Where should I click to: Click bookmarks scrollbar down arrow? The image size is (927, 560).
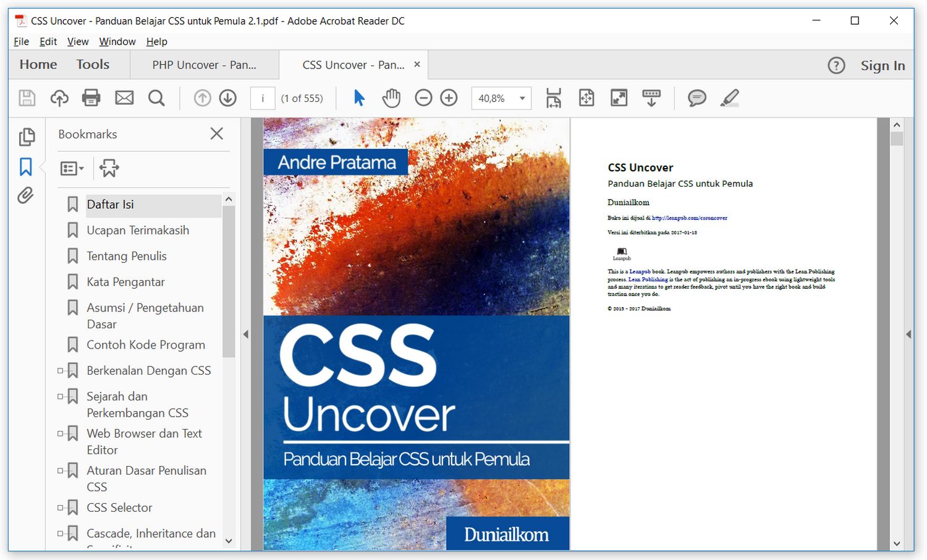click(x=229, y=541)
